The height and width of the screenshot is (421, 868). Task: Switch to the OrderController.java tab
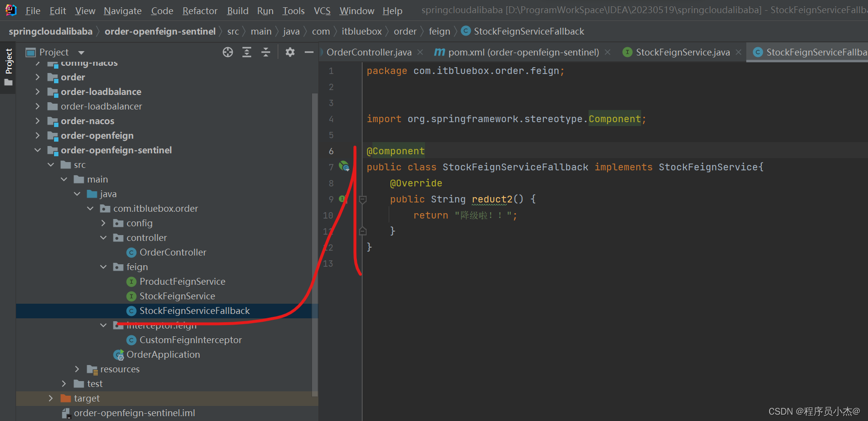point(369,52)
